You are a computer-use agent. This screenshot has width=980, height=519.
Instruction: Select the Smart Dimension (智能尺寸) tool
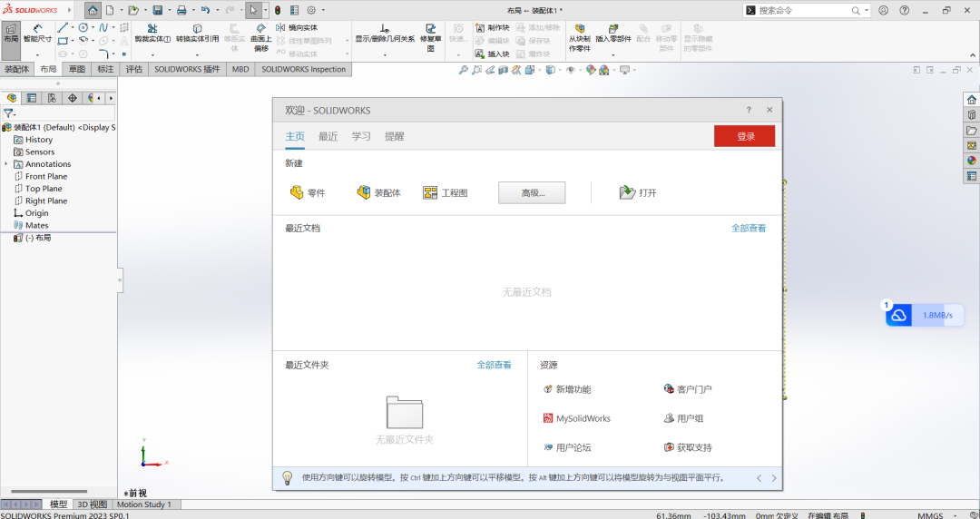37,34
